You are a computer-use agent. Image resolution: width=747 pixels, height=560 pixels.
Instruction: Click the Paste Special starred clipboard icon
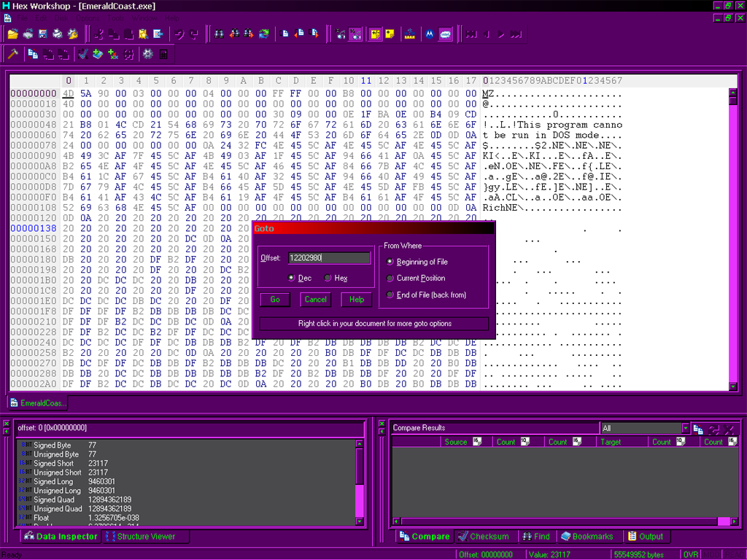point(144,34)
